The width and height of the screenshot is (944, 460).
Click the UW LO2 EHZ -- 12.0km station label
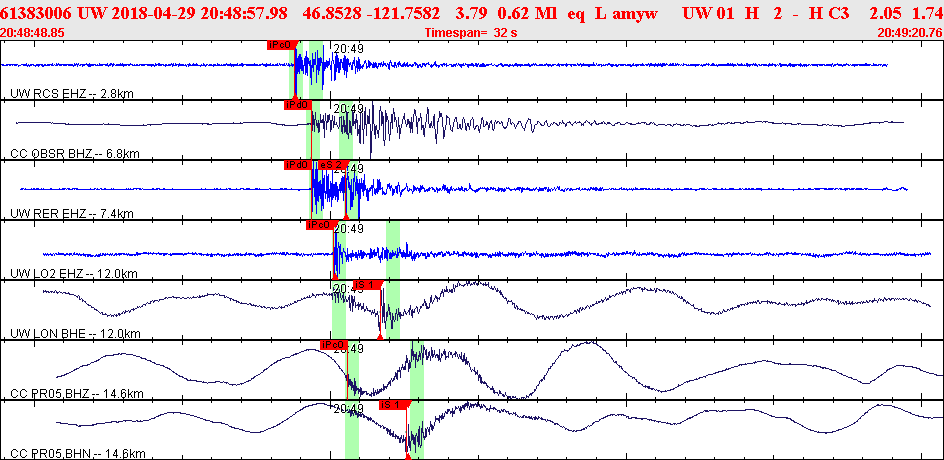74,274
